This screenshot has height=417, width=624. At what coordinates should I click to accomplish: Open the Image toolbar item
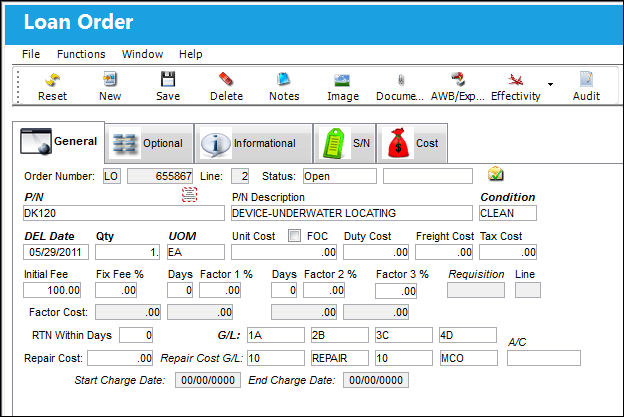pyautogui.click(x=343, y=87)
